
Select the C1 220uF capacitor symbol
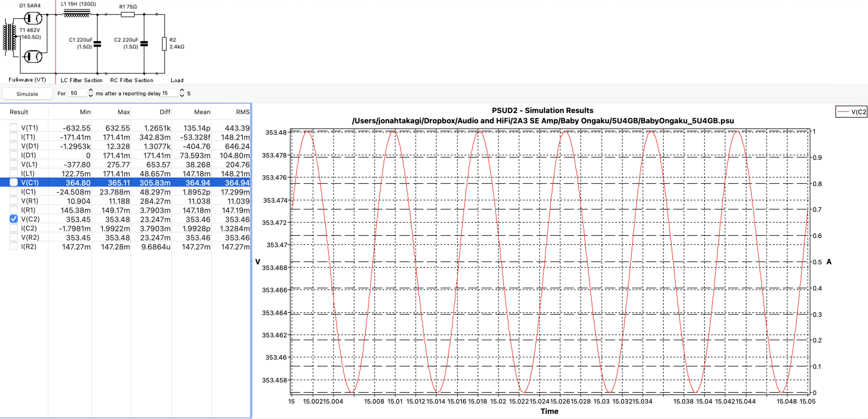click(x=97, y=44)
